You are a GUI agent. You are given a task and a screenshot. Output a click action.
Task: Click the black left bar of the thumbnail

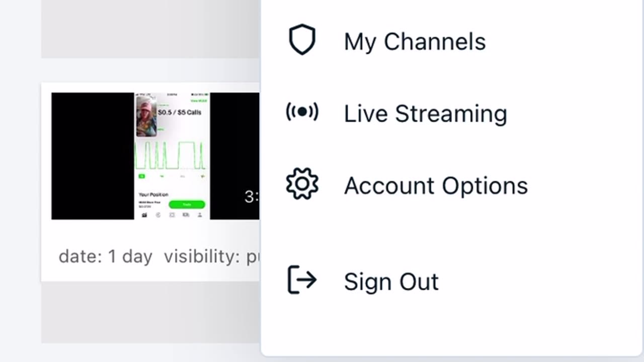(93, 156)
